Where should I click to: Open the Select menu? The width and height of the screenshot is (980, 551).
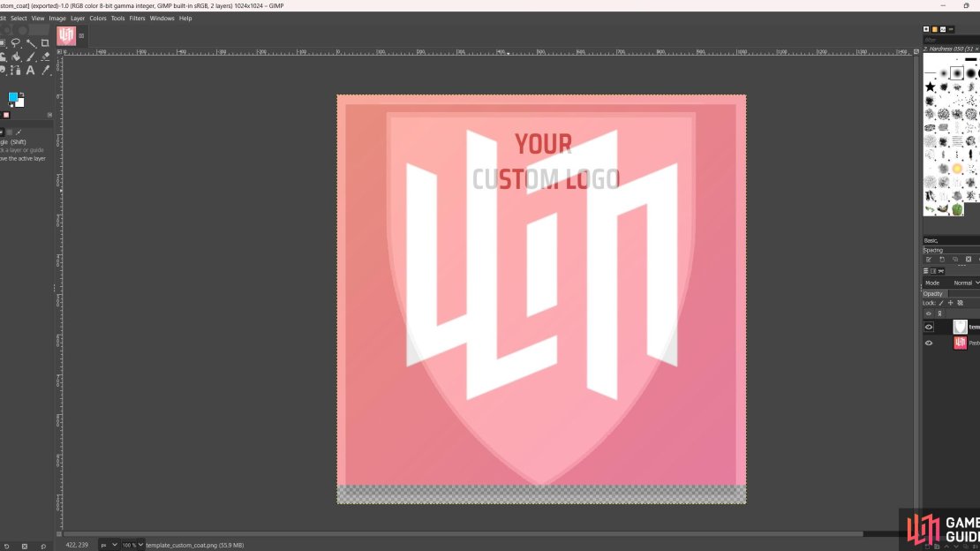coord(19,19)
